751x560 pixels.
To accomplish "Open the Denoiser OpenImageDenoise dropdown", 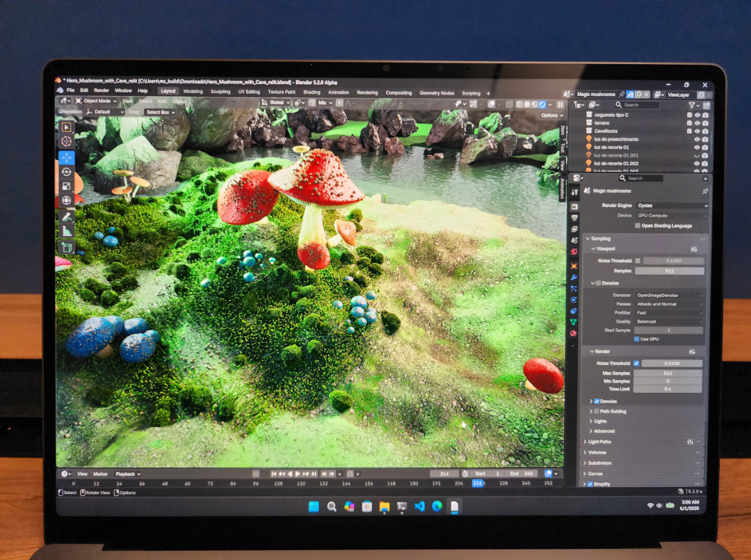I will [669, 296].
